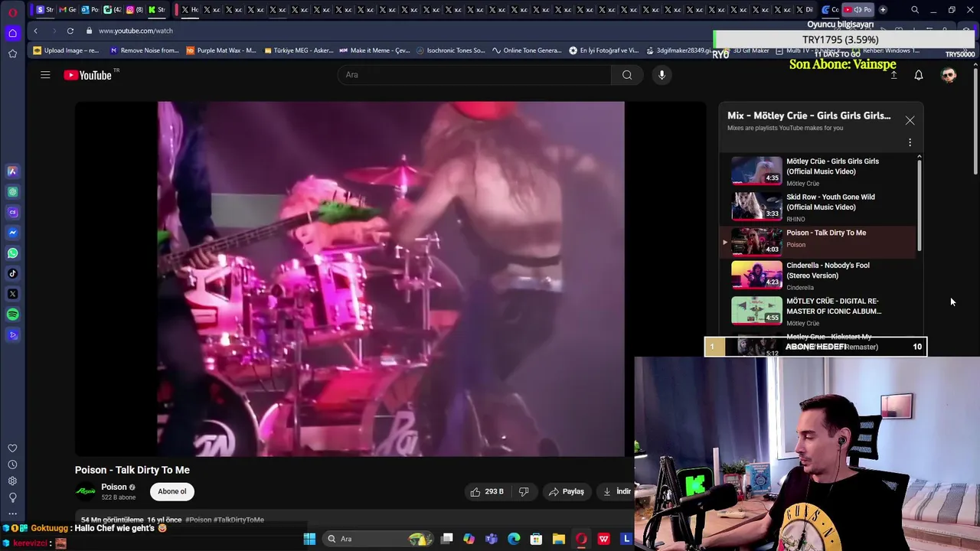Open Microsoft Edge from taskbar
980x551 pixels.
pyautogui.click(x=514, y=539)
